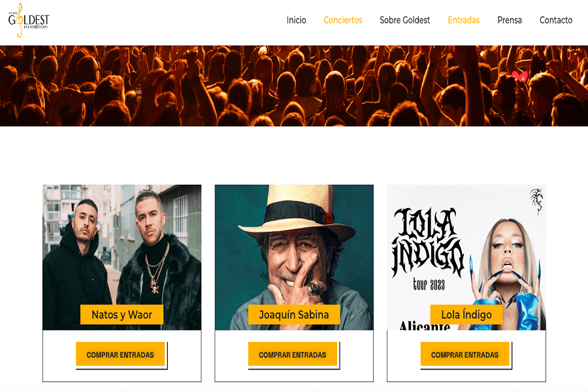Buy tickets for Lola Índigo

pos(465,354)
